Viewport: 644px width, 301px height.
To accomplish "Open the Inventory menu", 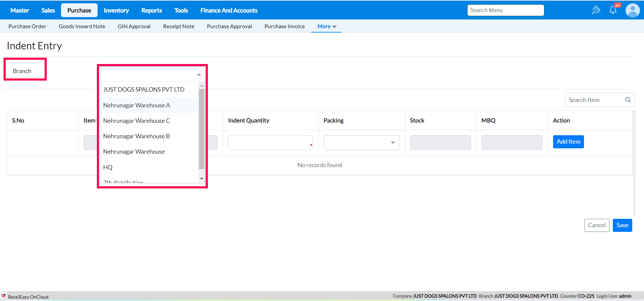I will pos(116,10).
